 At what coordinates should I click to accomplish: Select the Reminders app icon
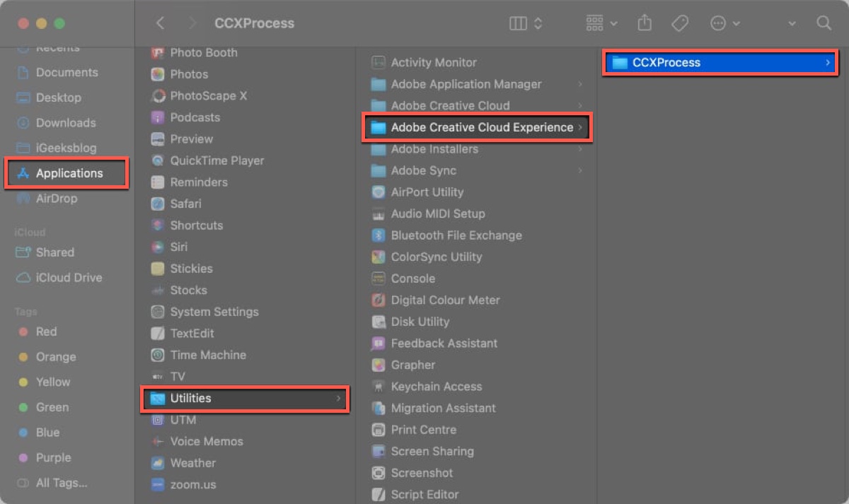tap(158, 182)
